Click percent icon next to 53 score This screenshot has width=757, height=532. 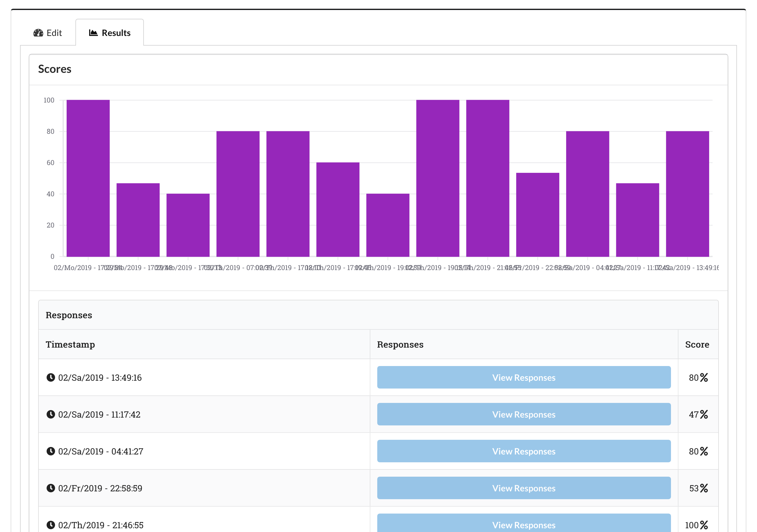coord(704,488)
